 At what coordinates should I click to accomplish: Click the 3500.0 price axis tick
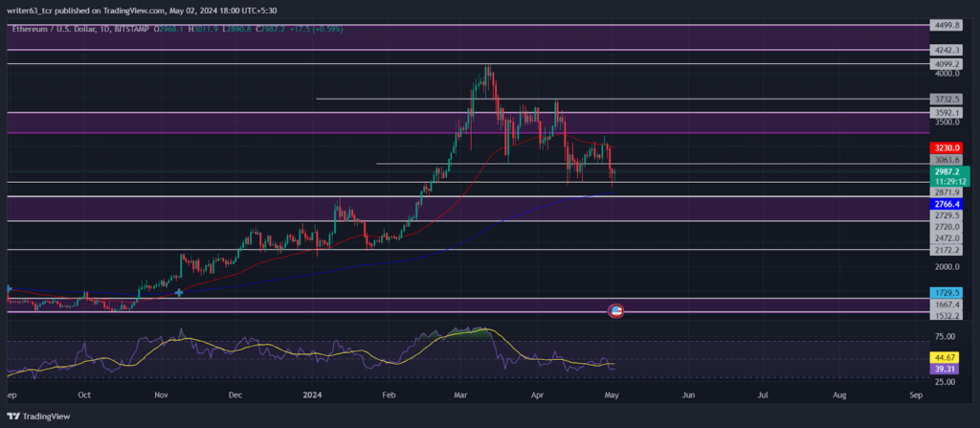(x=947, y=122)
